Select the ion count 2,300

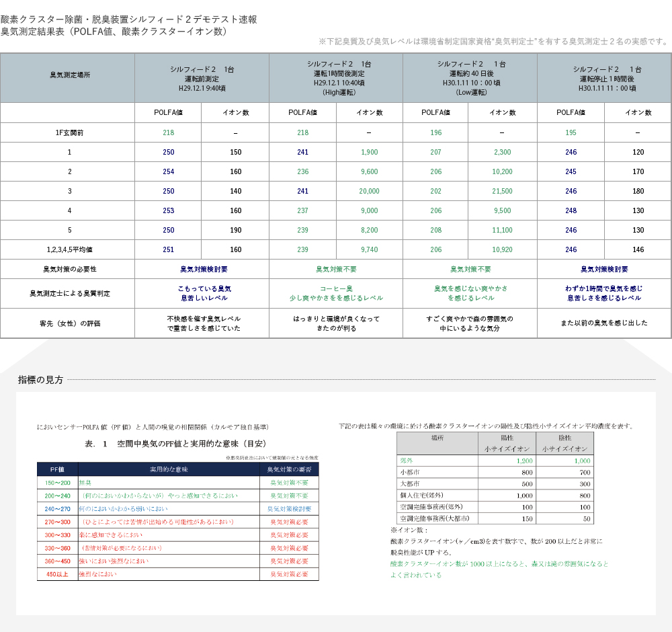[502, 152]
